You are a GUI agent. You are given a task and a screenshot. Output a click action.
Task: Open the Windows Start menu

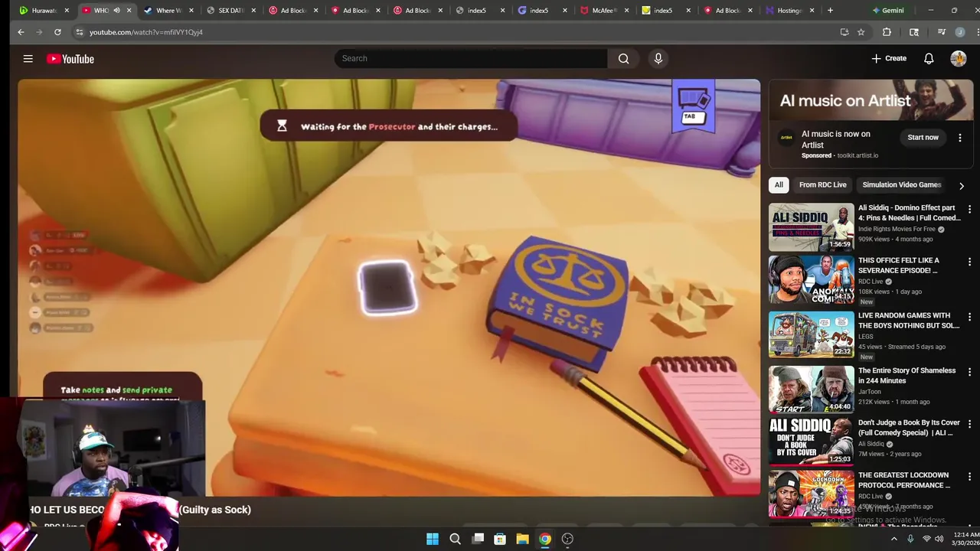(433, 539)
